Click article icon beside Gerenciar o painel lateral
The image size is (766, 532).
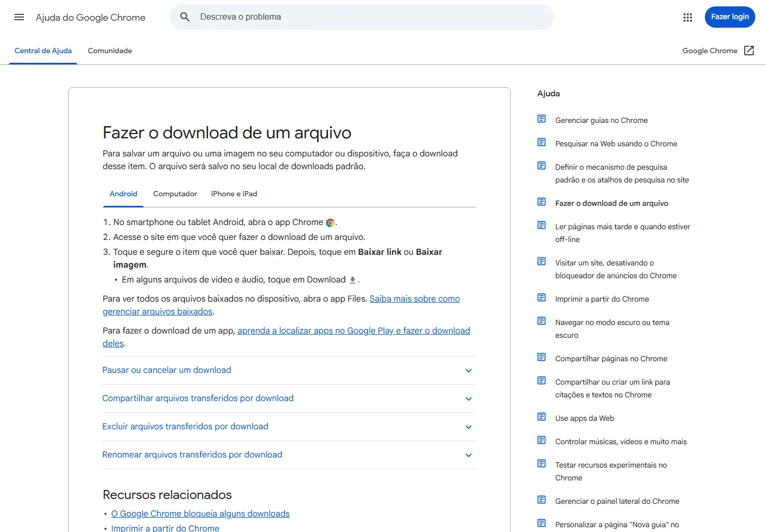tap(542, 500)
